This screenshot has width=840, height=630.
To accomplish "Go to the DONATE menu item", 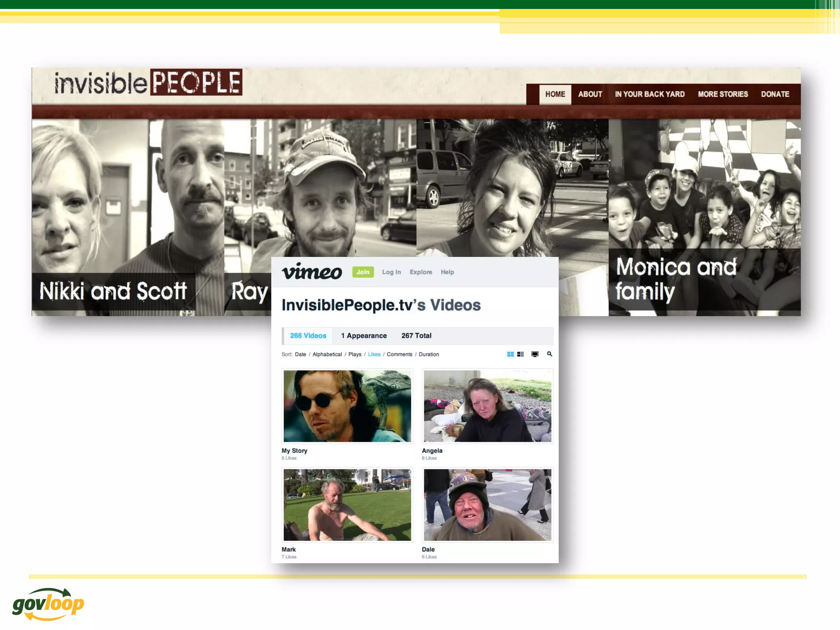I will [x=775, y=94].
